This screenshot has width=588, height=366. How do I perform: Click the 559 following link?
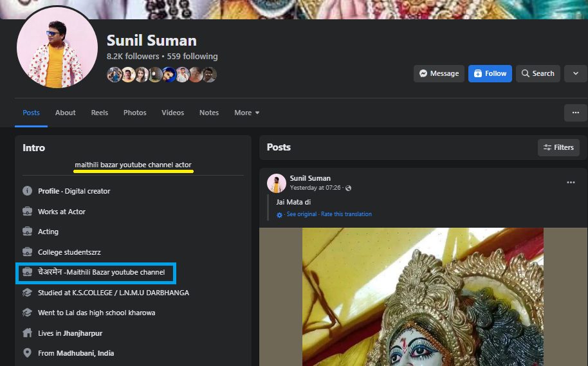pos(192,56)
